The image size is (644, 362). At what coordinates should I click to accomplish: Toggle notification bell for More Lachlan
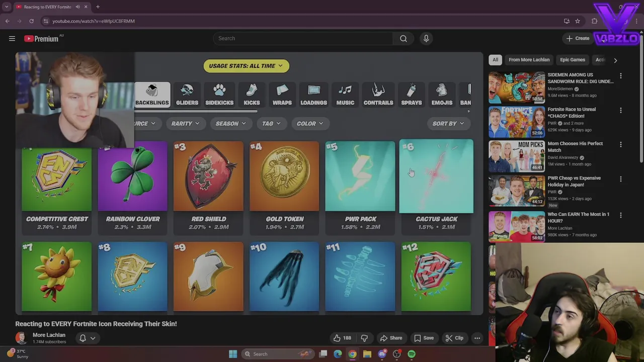(x=87, y=338)
